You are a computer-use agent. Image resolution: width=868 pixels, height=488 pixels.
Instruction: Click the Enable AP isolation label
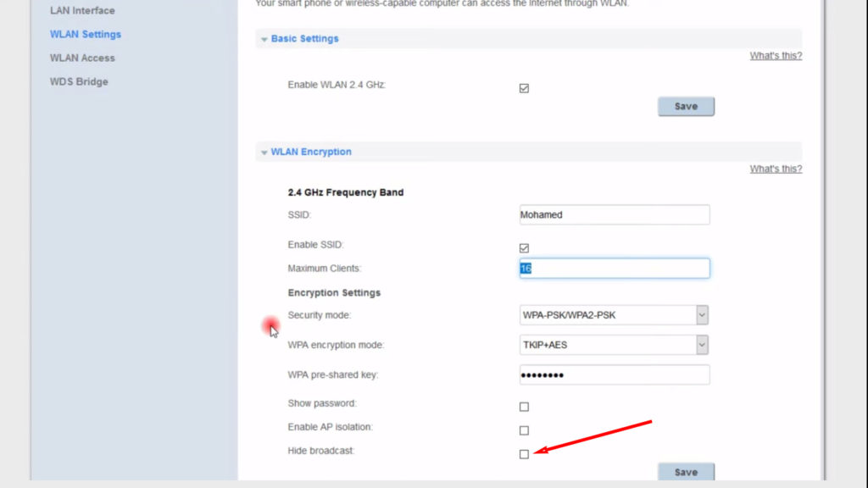point(331,427)
